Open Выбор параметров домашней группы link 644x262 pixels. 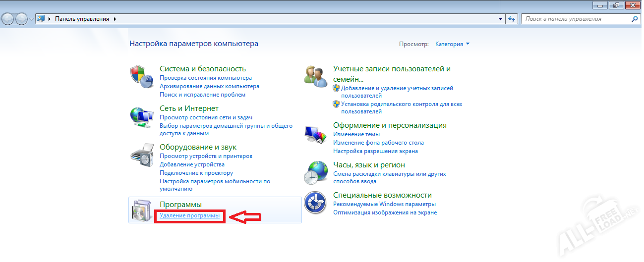coord(226,129)
